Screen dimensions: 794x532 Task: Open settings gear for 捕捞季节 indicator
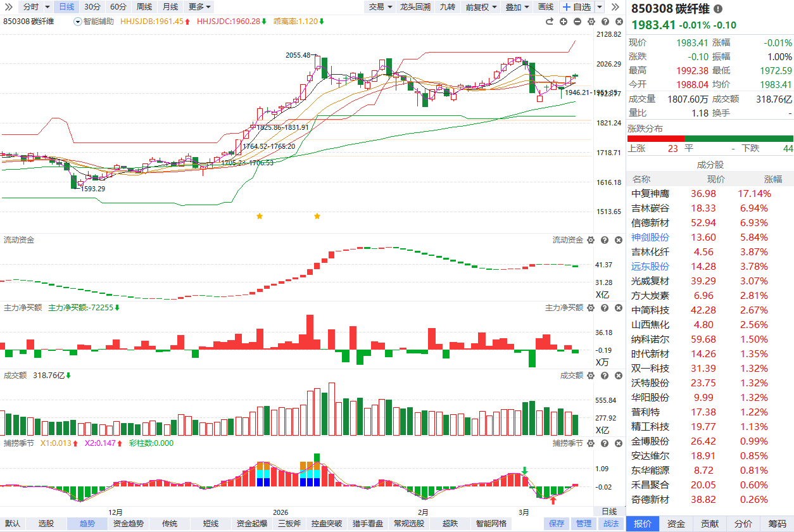tap(590, 443)
